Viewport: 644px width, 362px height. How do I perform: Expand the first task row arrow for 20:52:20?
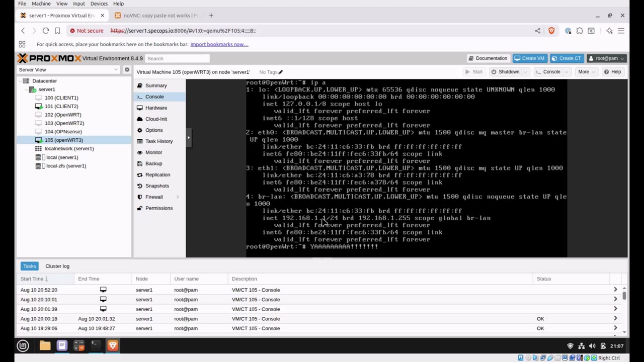coord(615,290)
